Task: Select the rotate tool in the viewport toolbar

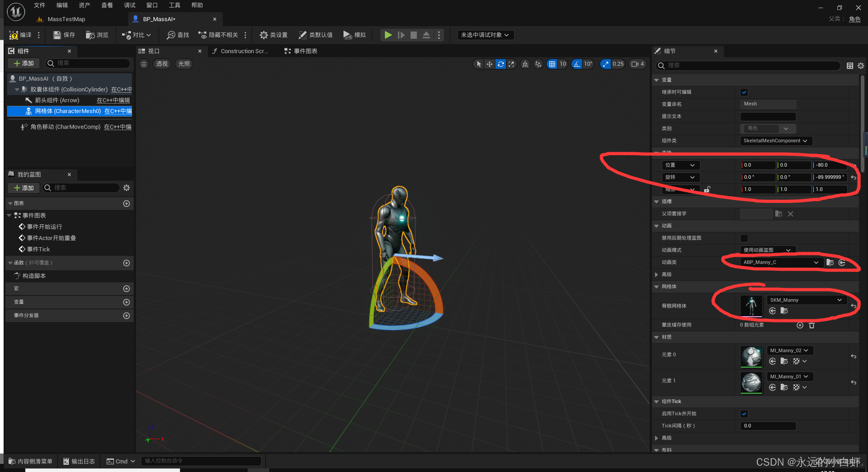Action: [x=500, y=64]
